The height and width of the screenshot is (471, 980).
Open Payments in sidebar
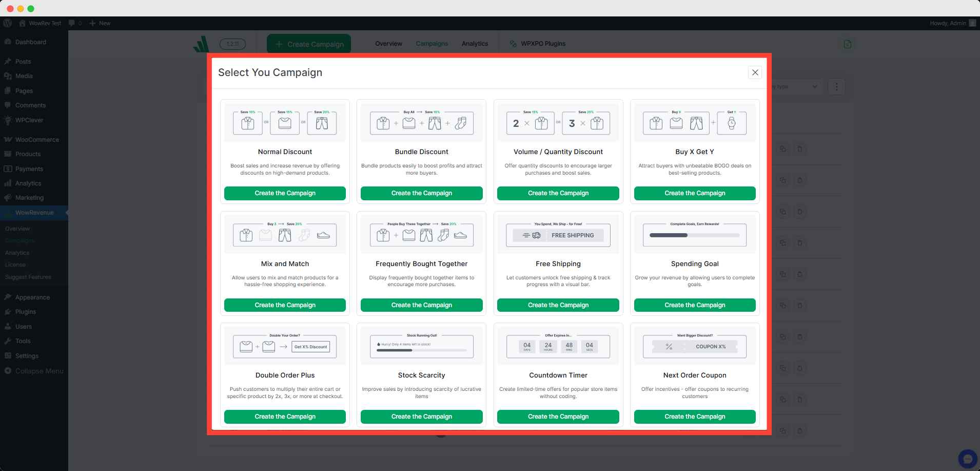point(34,169)
